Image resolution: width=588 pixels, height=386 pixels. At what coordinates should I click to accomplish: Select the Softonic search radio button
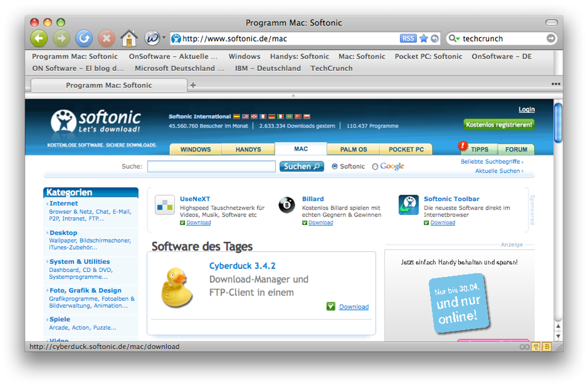coord(334,166)
